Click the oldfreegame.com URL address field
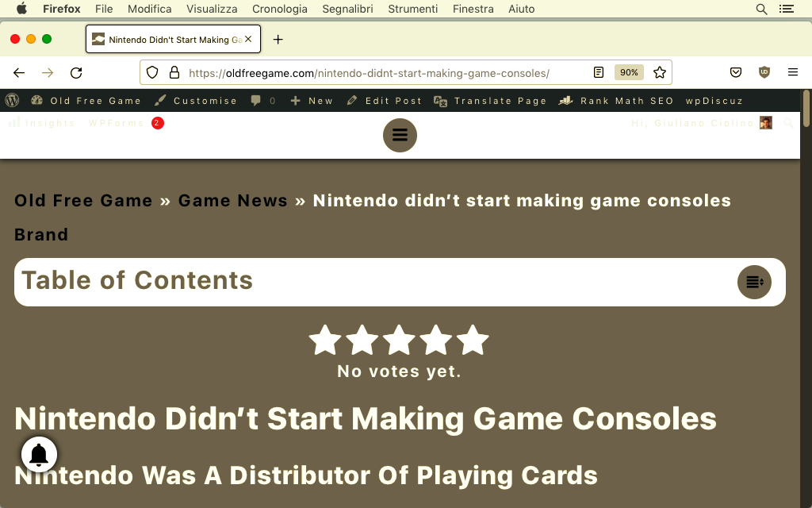812x508 pixels. pos(369,73)
